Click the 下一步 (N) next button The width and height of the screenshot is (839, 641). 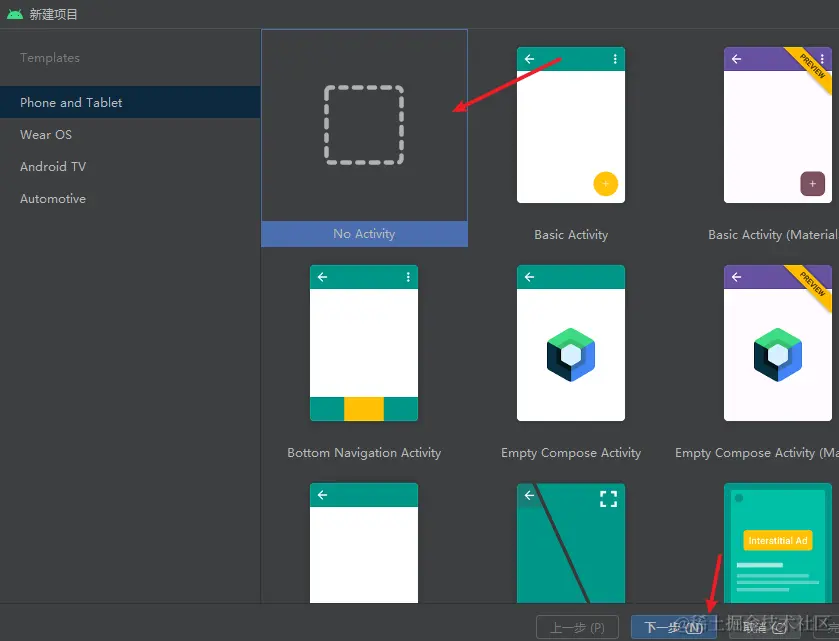(x=673, y=627)
